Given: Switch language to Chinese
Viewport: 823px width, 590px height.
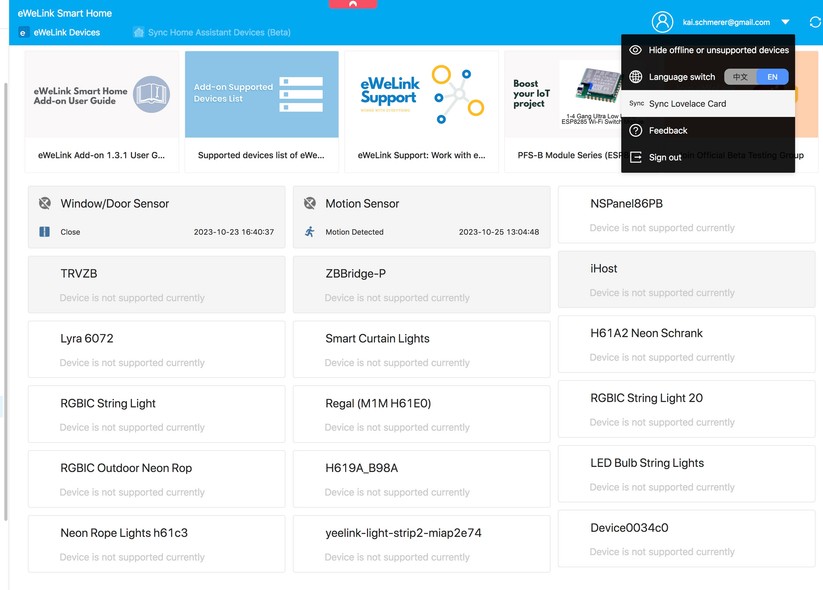Looking at the screenshot, I should 740,77.
